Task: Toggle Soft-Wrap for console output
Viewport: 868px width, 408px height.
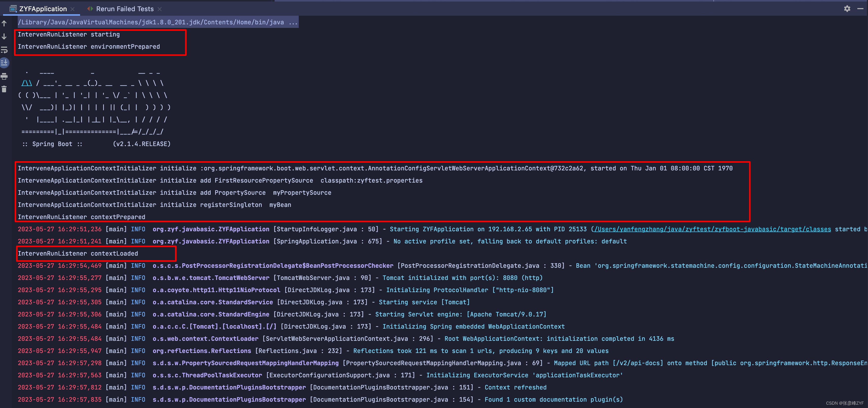Action: tap(4, 50)
